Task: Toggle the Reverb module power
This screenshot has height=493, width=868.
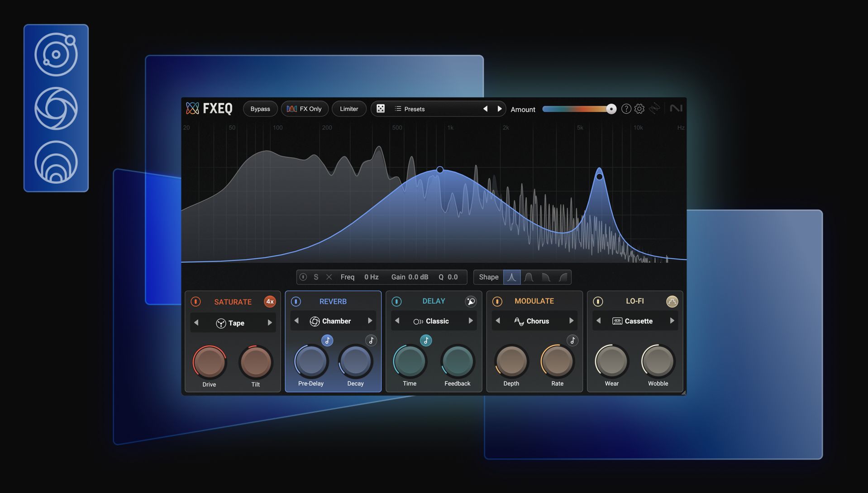Action: coord(296,301)
